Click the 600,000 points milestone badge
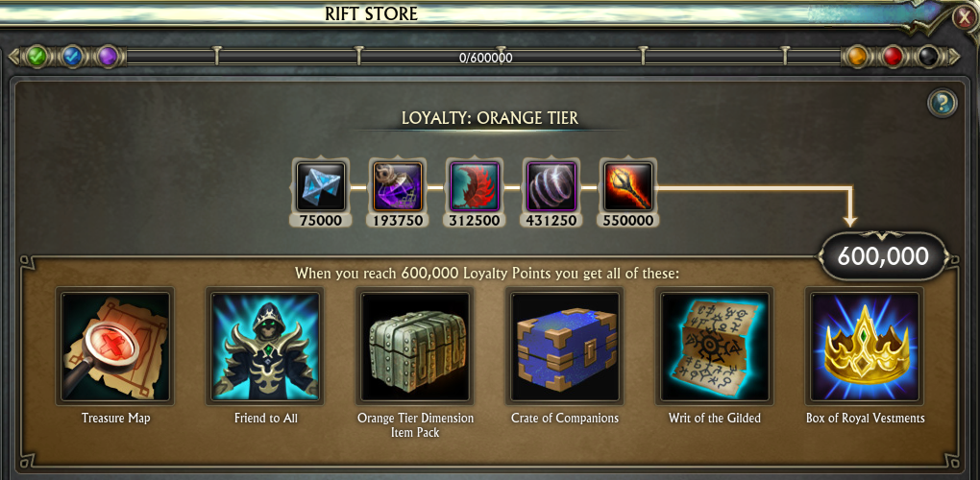The height and width of the screenshot is (480, 980). [x=883, y=256]
